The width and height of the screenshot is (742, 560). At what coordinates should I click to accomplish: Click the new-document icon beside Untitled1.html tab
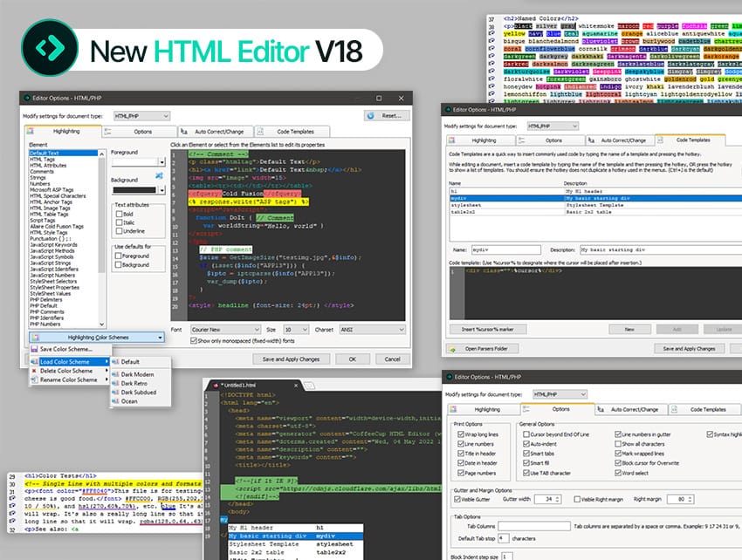(x=310, y=386)
